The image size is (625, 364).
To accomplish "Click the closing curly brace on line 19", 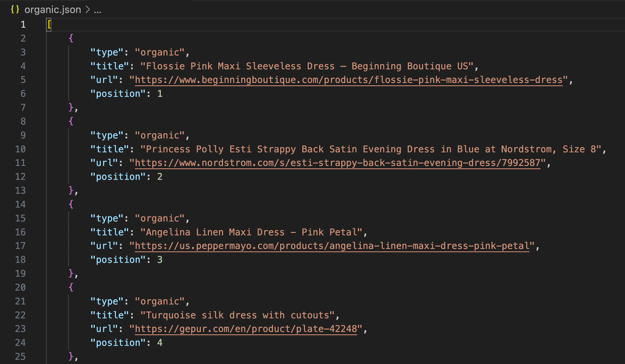I will [x=71, y=274].
